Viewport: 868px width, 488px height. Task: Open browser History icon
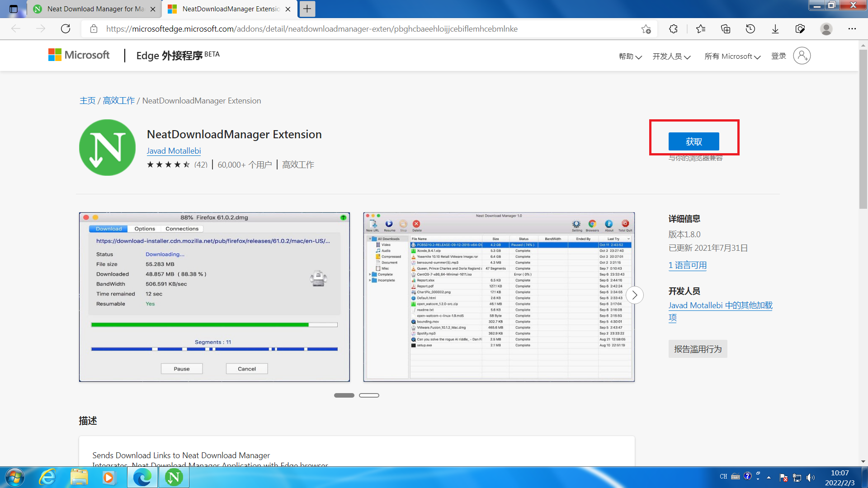tap(750, 29)
